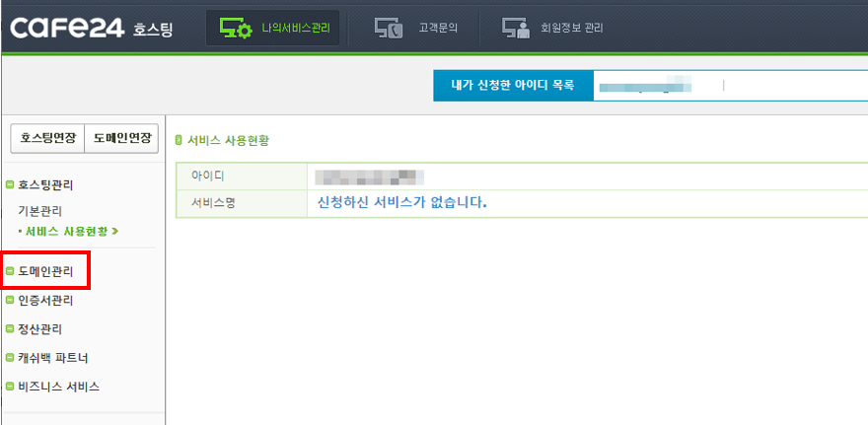This screenshot has width=868, height=425.
Task: Open the 나의서비스관리 top menu
Action: point(272,28)
